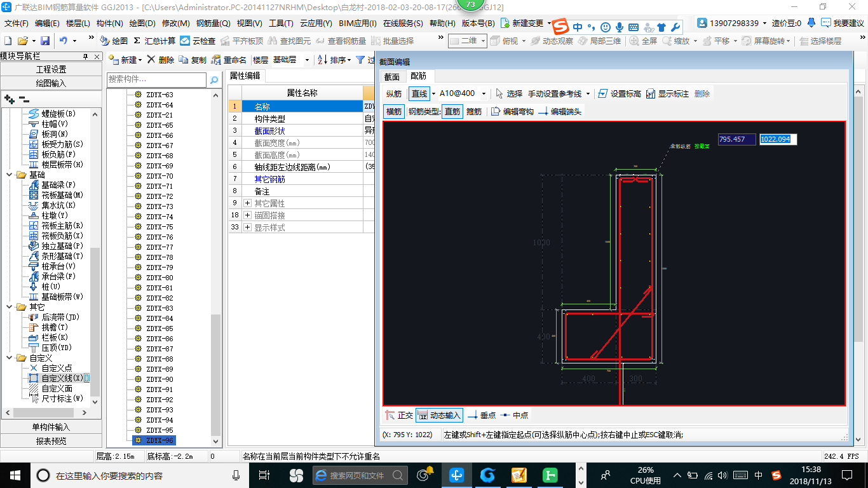Click the 绘图输入 button
This screenshot has height=488, width=868.
51,83
